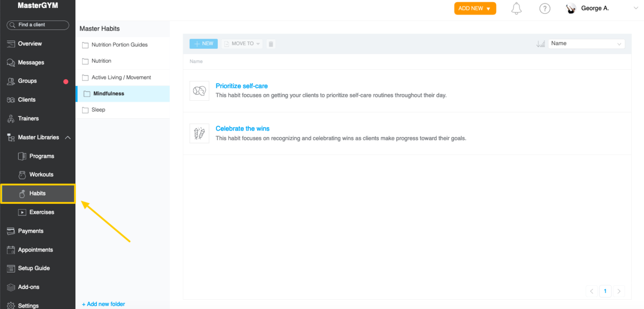The width and height of the screenshot is (644, 309).
Task: Click the notification bell icon
Action: click(x=516, y=9)
